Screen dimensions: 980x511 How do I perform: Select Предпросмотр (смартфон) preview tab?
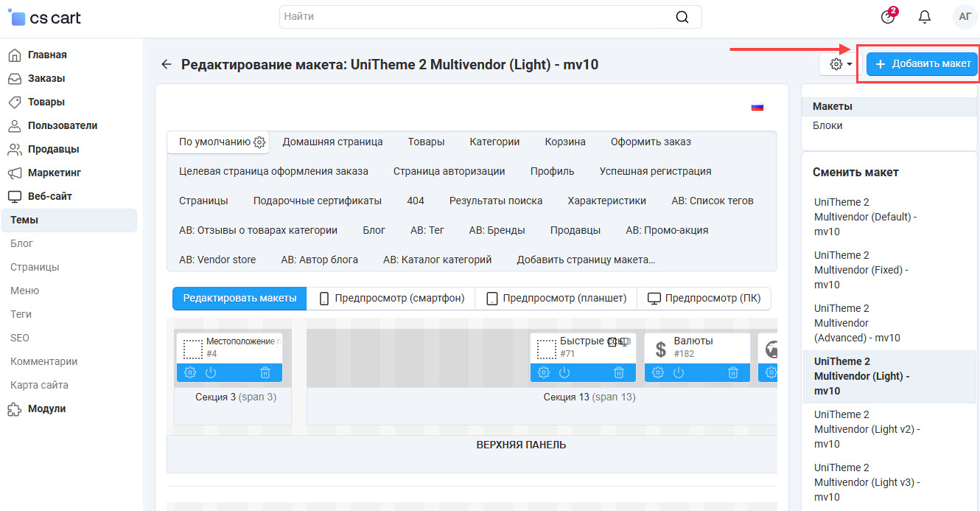pos(391,299)
